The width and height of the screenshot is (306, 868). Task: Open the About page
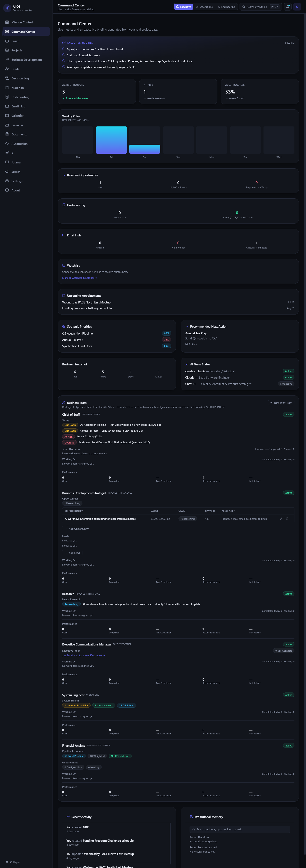click(x=26, y=190)
